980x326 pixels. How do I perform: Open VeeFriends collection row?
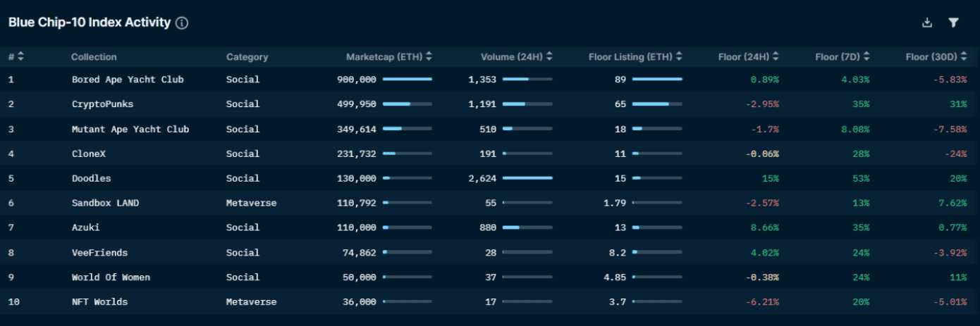[490, 253]
